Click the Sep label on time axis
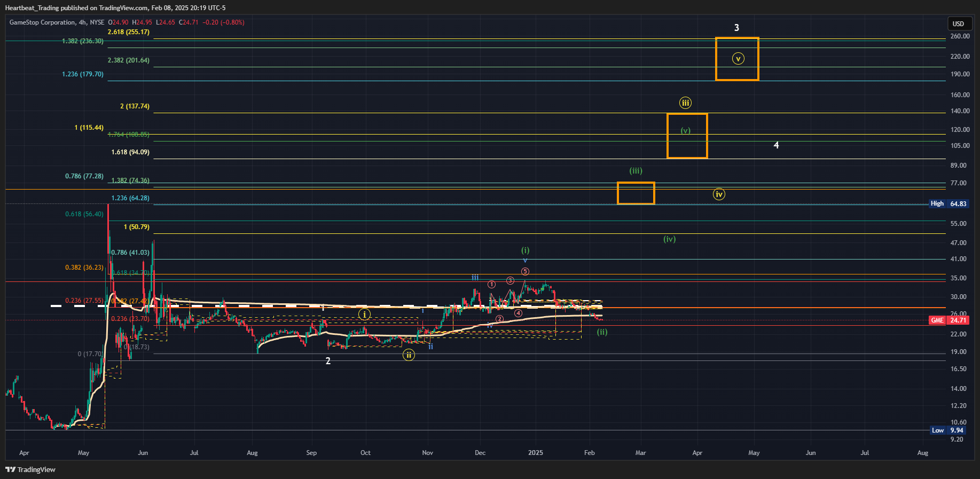The image size is (980, 479). click(311, 453)
